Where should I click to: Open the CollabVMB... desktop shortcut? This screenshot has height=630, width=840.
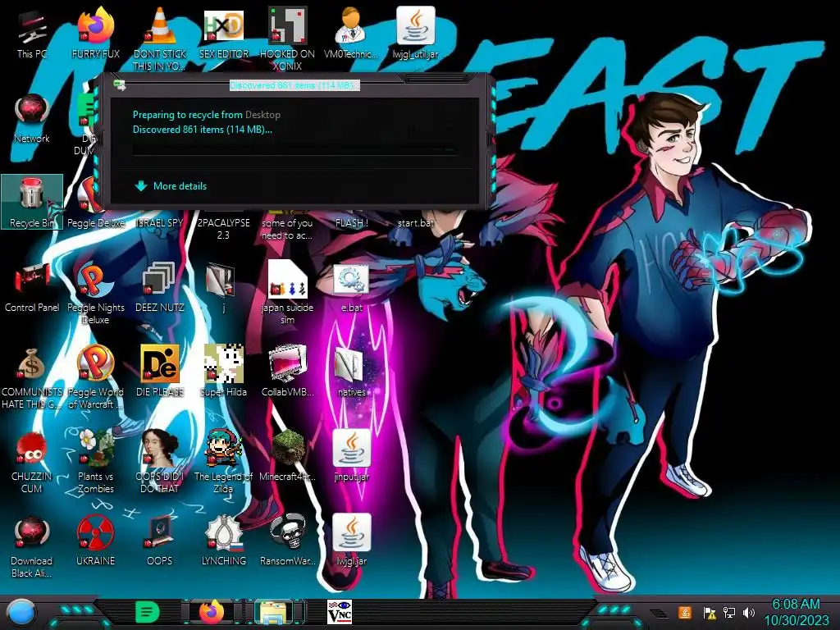[x=287, y=372]
